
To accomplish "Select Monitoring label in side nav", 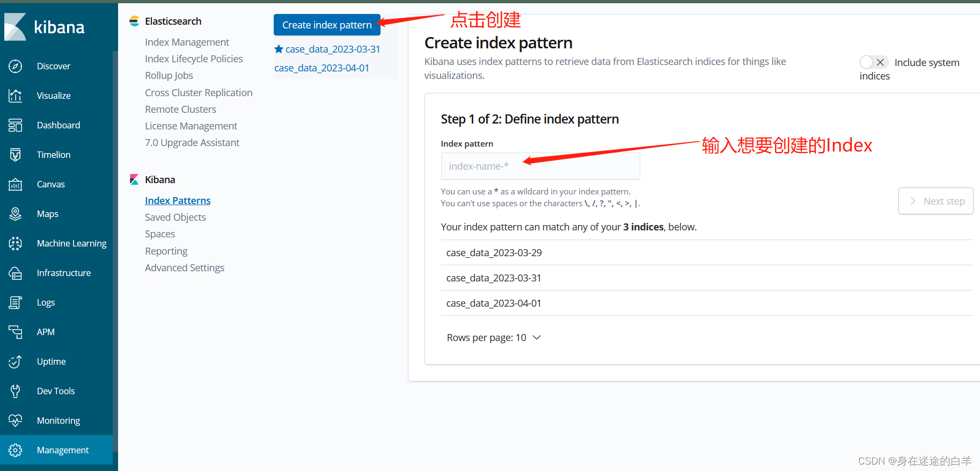I will coord(58,421).
